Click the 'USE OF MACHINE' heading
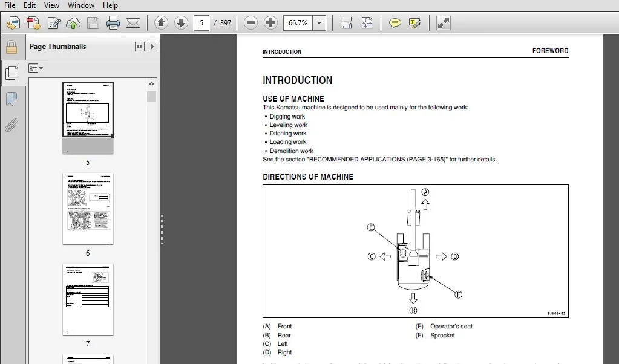The height and width of the screenshot is (364, 619). click(293, 99)
